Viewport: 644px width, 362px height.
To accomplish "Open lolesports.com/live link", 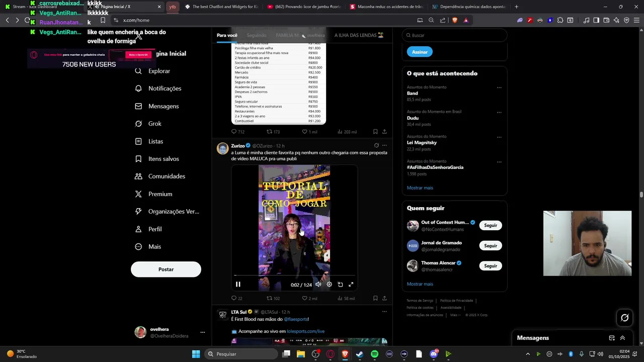I will click(305, 331).
